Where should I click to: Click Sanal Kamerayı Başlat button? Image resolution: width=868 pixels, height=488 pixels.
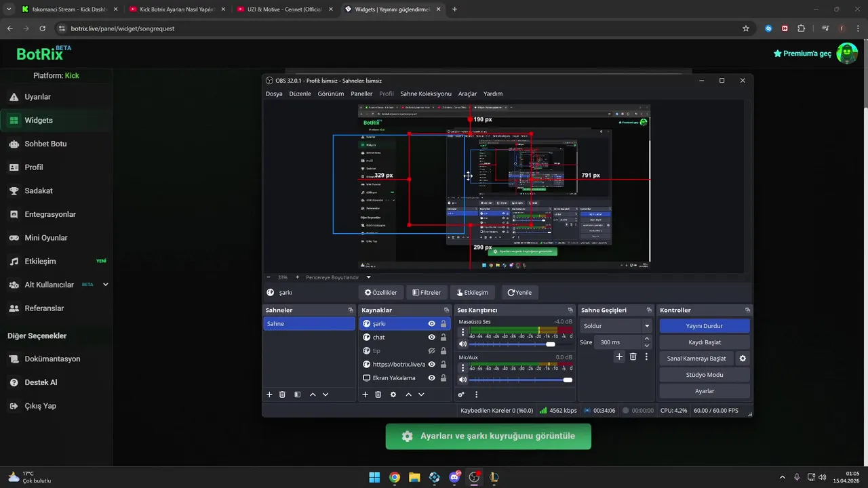(696, 359)
